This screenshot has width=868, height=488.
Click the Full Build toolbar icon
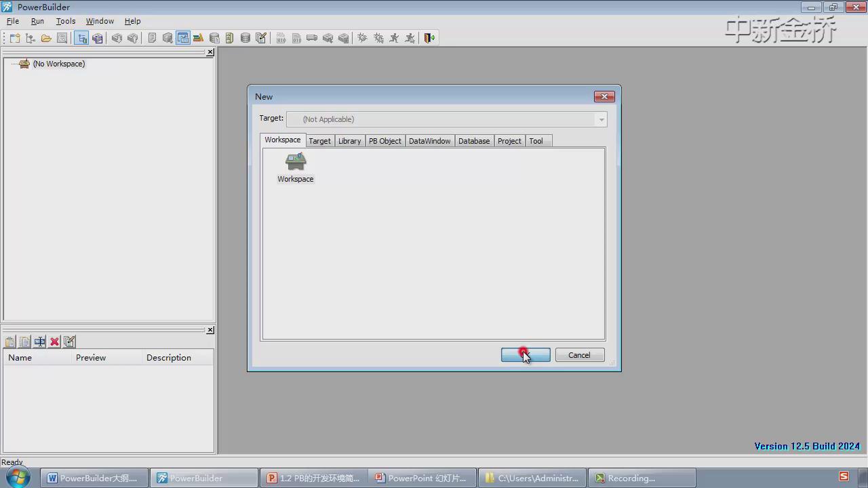pyautogui.click(x=296, y=38)
